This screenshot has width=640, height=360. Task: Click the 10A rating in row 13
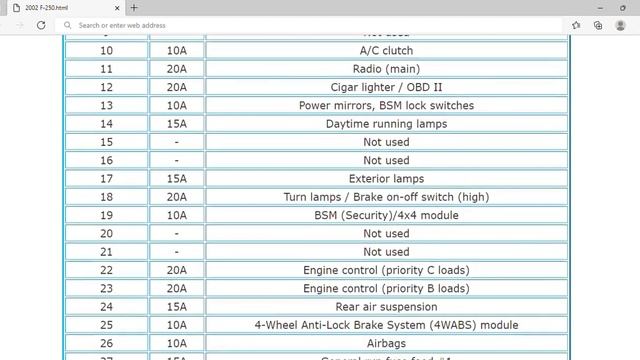(x=177, y=106)
